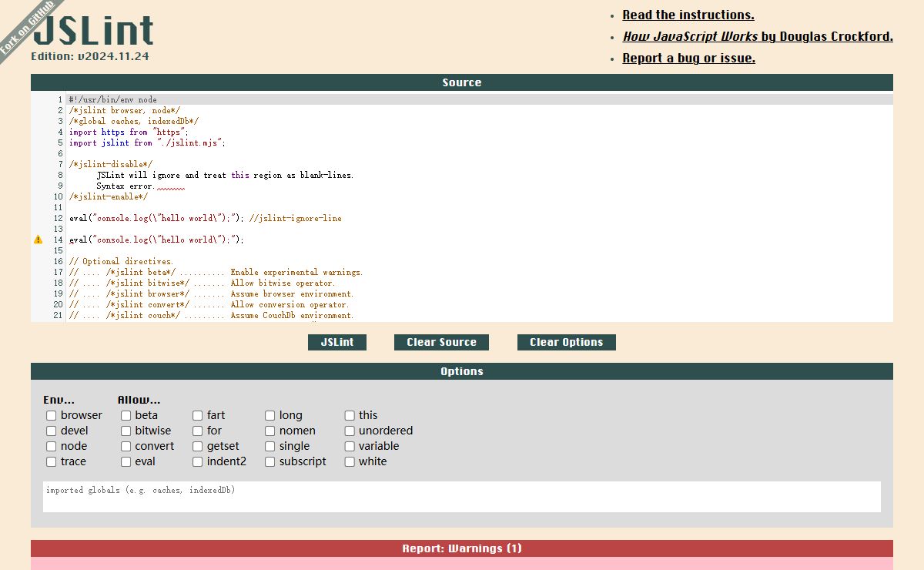
Task: Click the Clear Options button
Action: (567, 342)
